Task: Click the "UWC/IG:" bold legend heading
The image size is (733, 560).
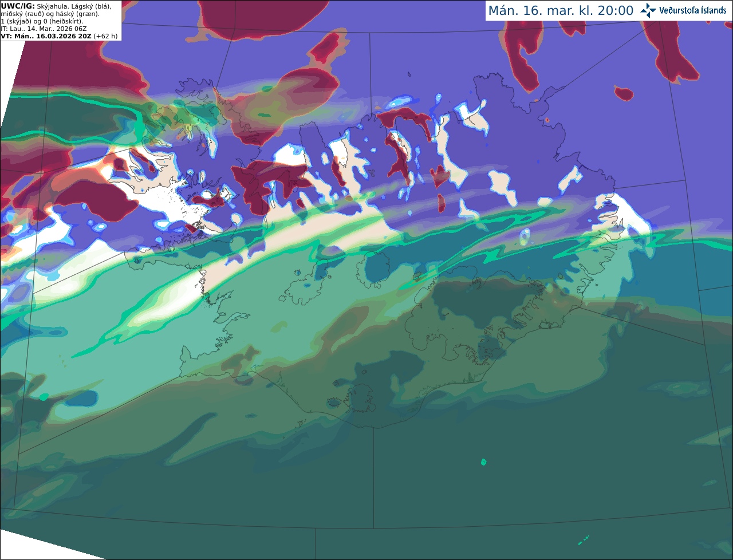Action: coord(18,6)
